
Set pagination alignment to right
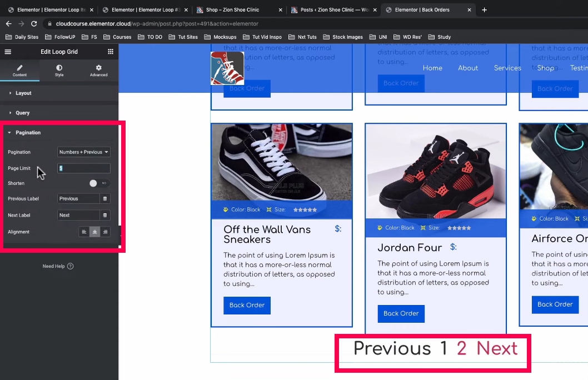point(105,232)
